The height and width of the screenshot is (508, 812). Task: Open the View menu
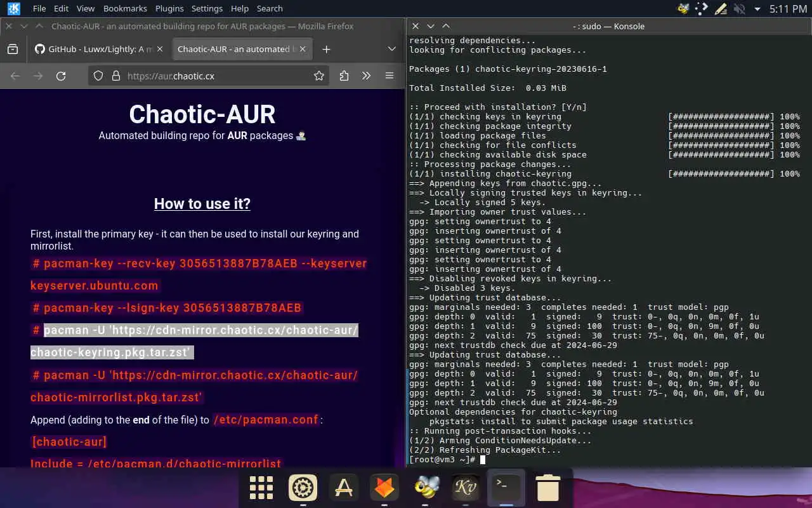[x=85, y=8]
